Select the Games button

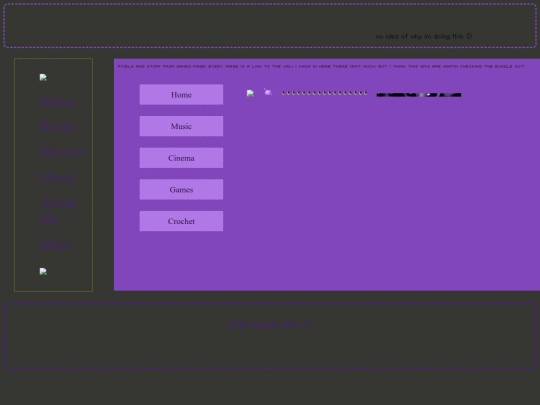[181, 189]
